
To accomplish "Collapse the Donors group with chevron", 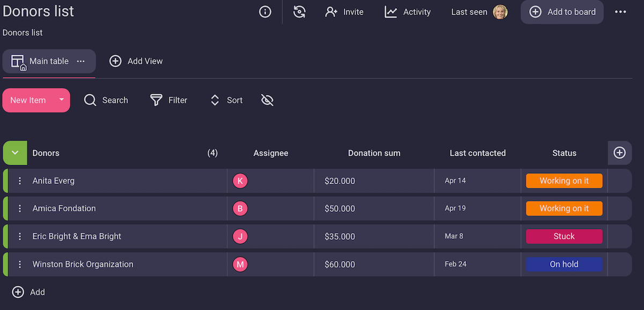I will click(15, 153).
